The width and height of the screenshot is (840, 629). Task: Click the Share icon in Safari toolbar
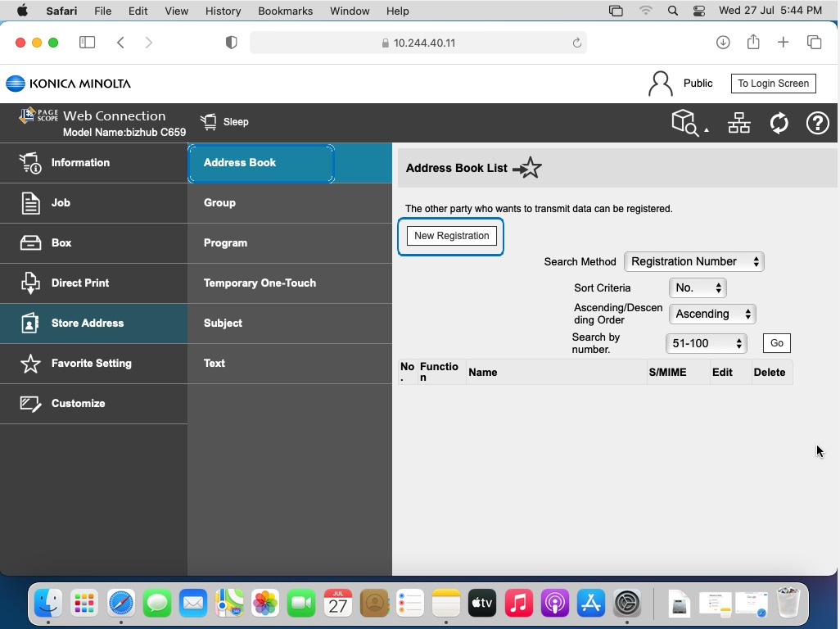coord(753,43)
